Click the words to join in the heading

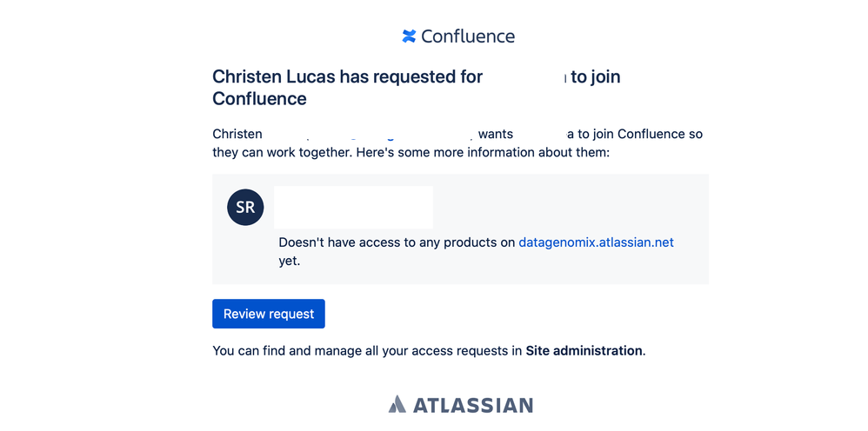[596, 76]
